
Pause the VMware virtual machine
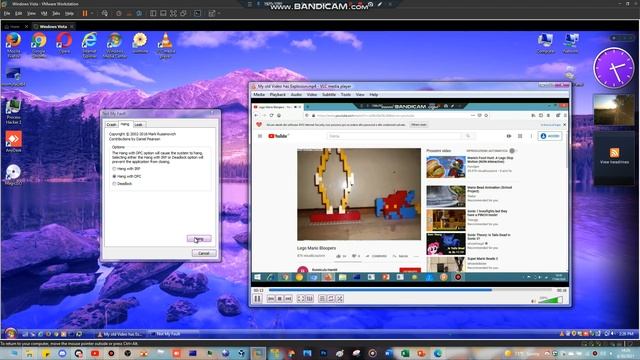point(85,13)
